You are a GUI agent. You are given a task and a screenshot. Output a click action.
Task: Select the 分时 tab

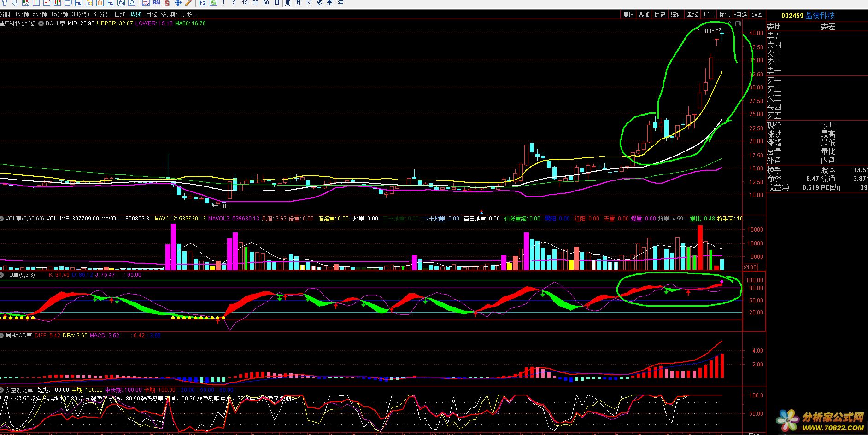coord(5,15)
